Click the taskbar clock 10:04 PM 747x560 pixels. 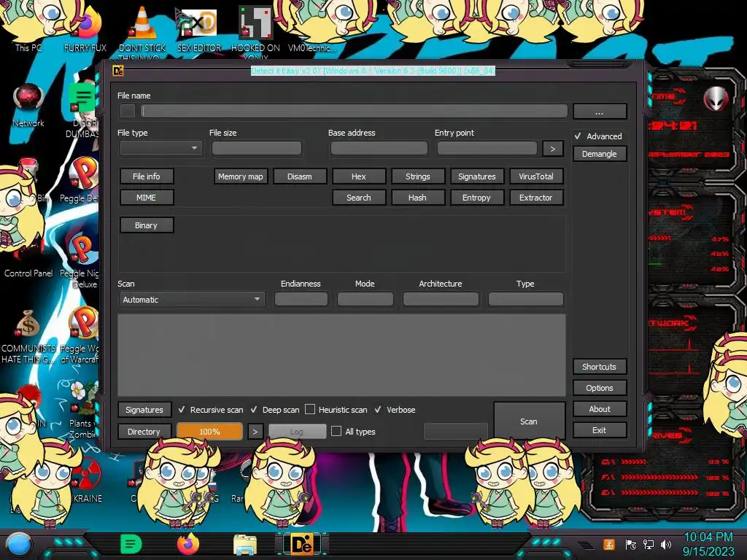pyautogui.click(x=708, y=537)
